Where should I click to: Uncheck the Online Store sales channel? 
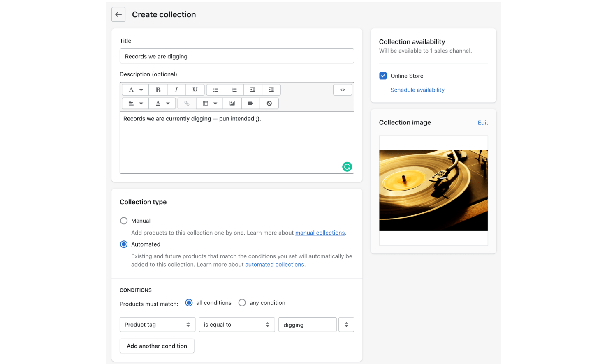pyautogui.click(x=383, y=76)
